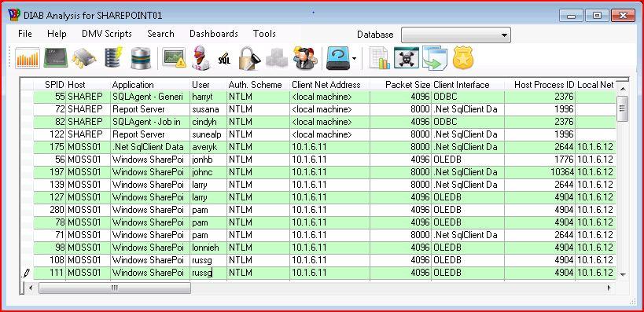Click the gold police badge icon

[x=463, y=58]
